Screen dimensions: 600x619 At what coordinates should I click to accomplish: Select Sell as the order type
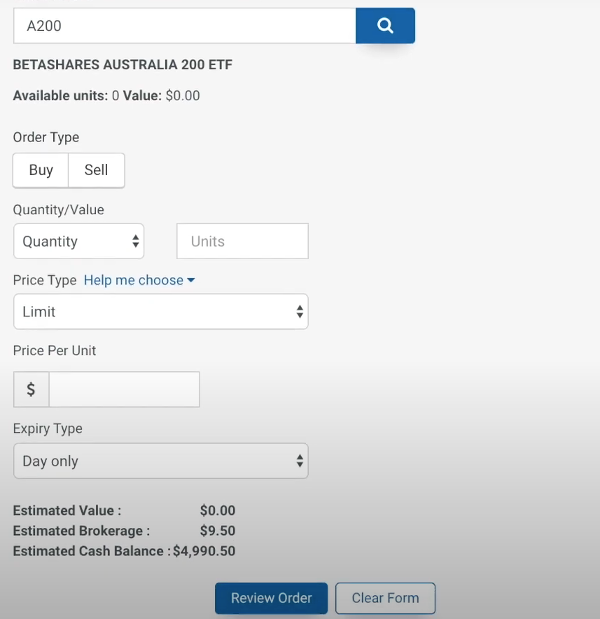click(96, 170)
